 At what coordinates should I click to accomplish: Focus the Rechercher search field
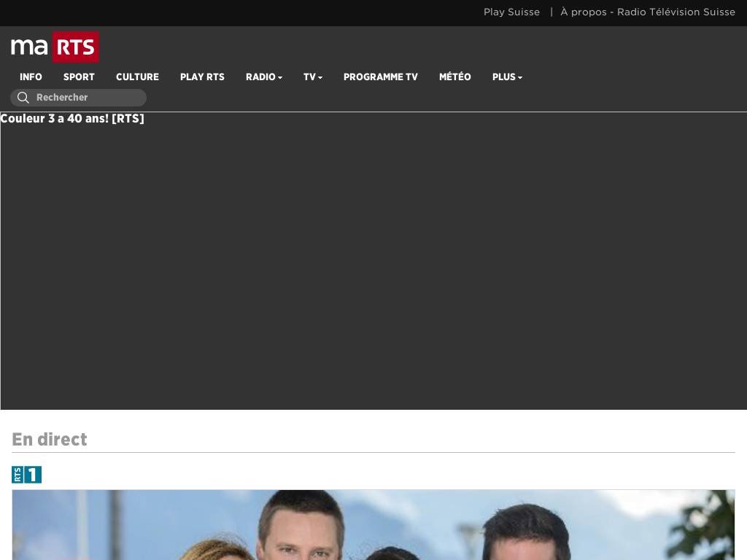point(79,98)
